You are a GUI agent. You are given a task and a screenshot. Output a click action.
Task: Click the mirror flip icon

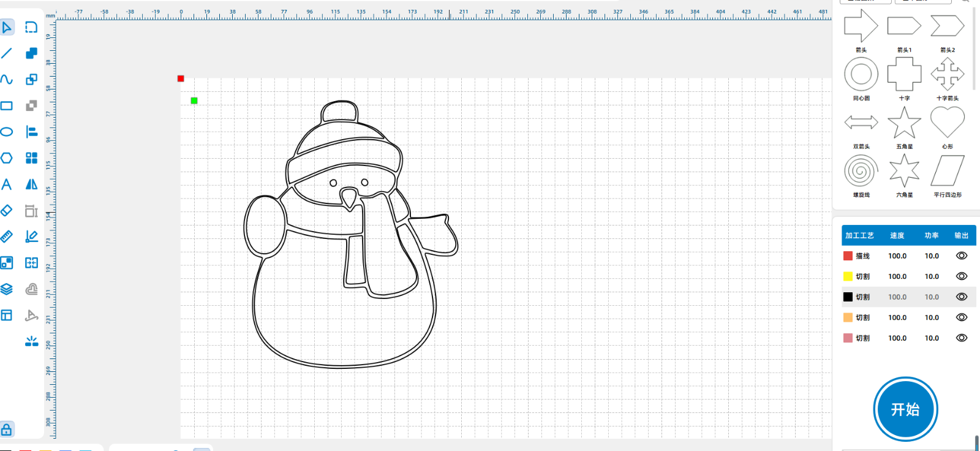coord(31,184)
